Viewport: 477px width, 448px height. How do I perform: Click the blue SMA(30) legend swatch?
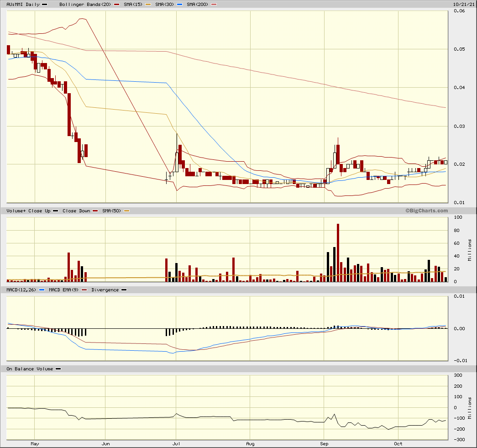[x=179, y=4]
